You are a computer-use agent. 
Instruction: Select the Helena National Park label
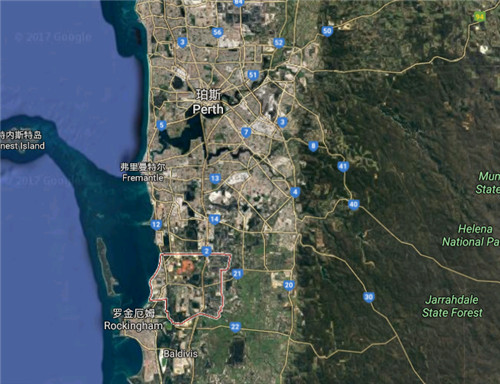coord(470,235)
